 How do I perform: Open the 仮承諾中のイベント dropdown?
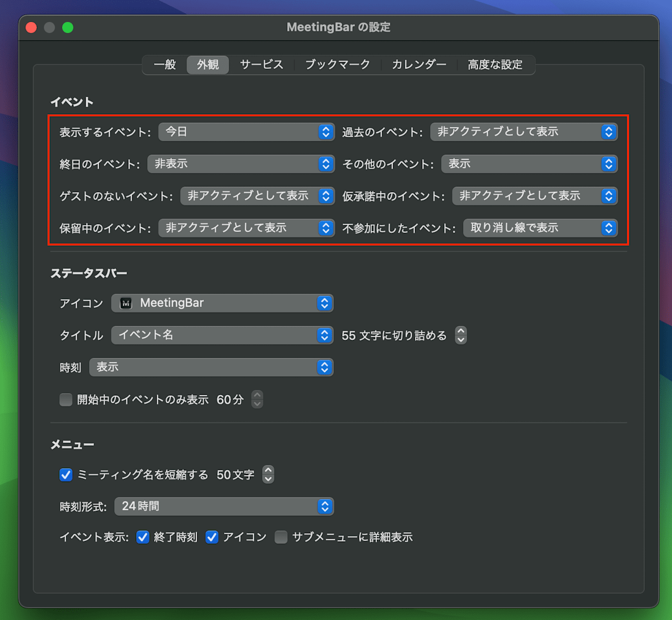(535, 195)
